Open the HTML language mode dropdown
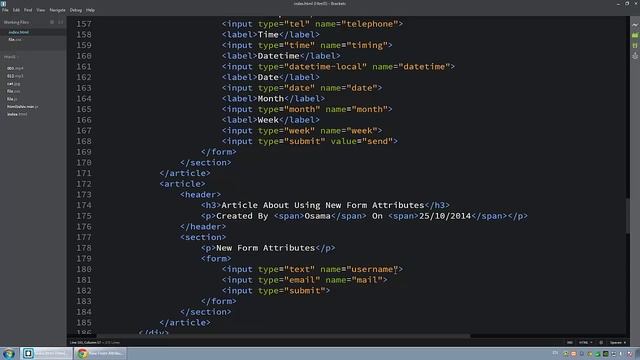 click(586, 342)
